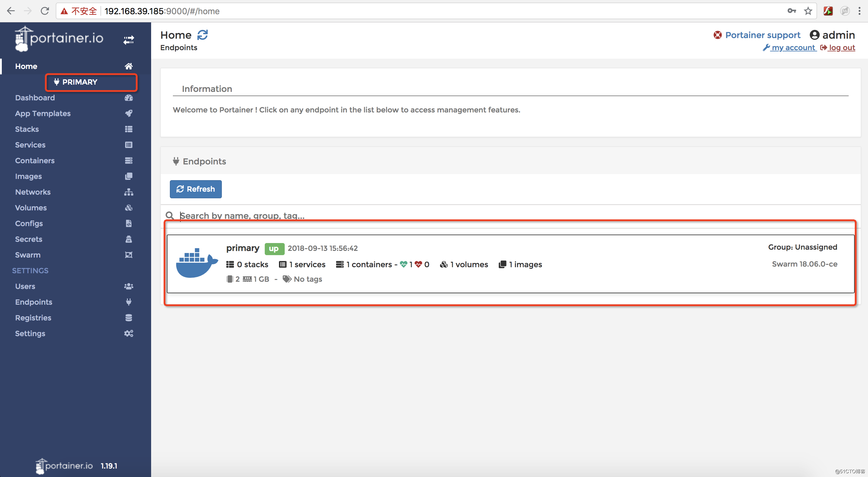Screen dimensions: 868x477
Task: Open Registries in the sidebar
Action: (33, 318)
